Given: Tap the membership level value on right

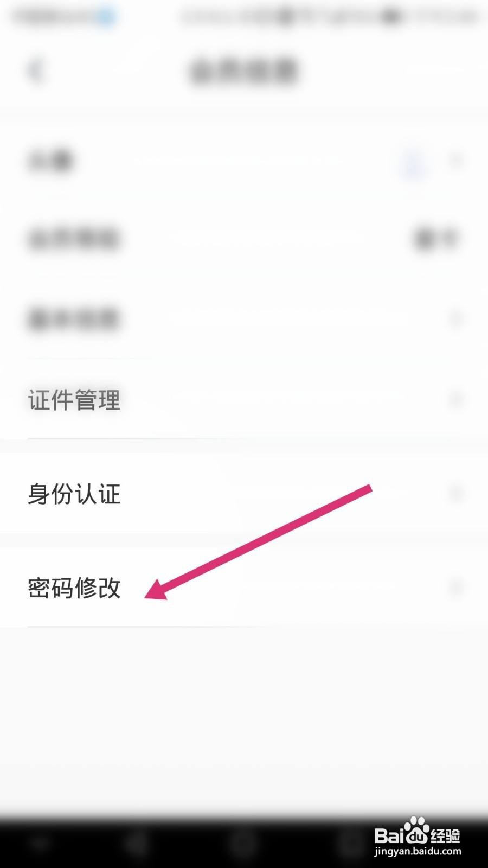Looking at the screenshot, I should (x=436, y=239).
